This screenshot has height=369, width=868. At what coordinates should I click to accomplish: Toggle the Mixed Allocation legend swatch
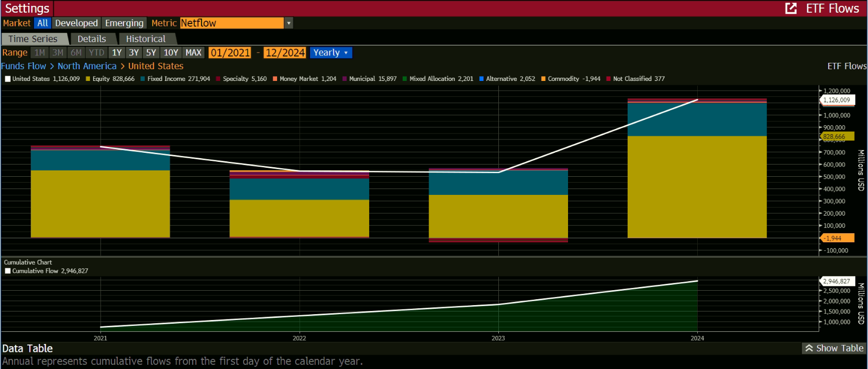[x=405, y=79]
